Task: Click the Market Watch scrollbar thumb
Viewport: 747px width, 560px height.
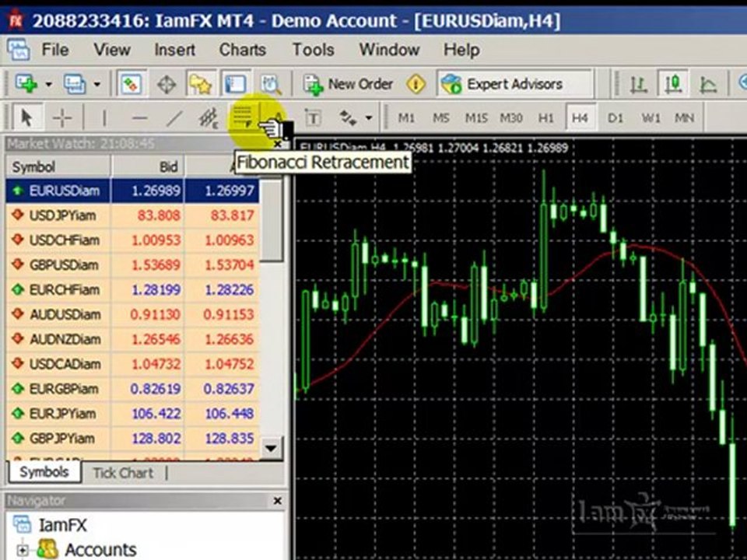Action: [x=272, y=219]
